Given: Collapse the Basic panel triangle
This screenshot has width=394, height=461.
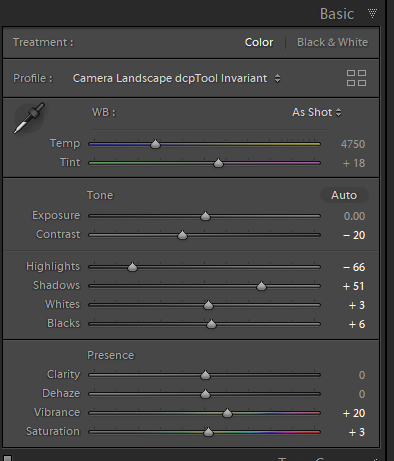Looking at the screenshot, I should pyautogui.click(x=372, y=14).
